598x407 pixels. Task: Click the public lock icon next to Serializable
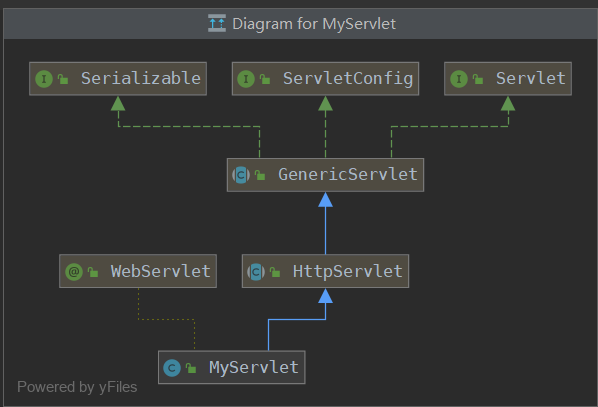coord(63,79)
